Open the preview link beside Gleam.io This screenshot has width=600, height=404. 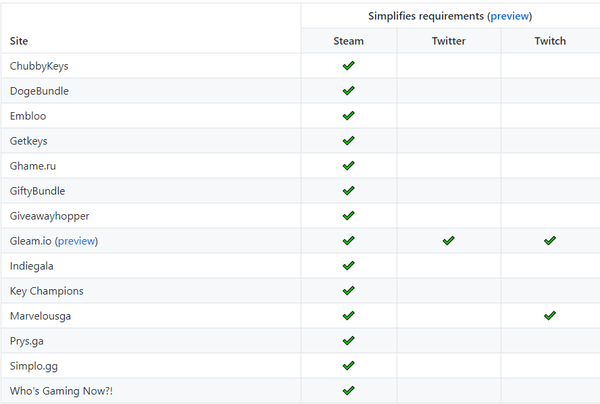point(76,241)
